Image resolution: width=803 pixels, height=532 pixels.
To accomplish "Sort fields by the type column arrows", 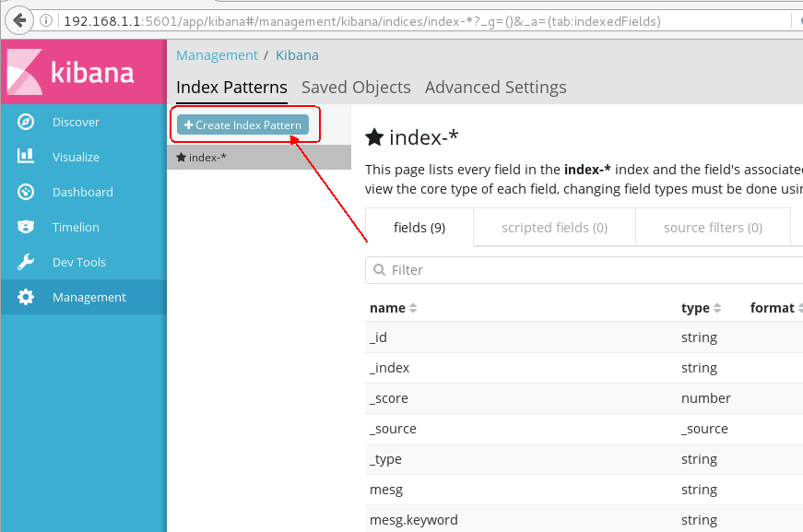I will coord(717,308).
